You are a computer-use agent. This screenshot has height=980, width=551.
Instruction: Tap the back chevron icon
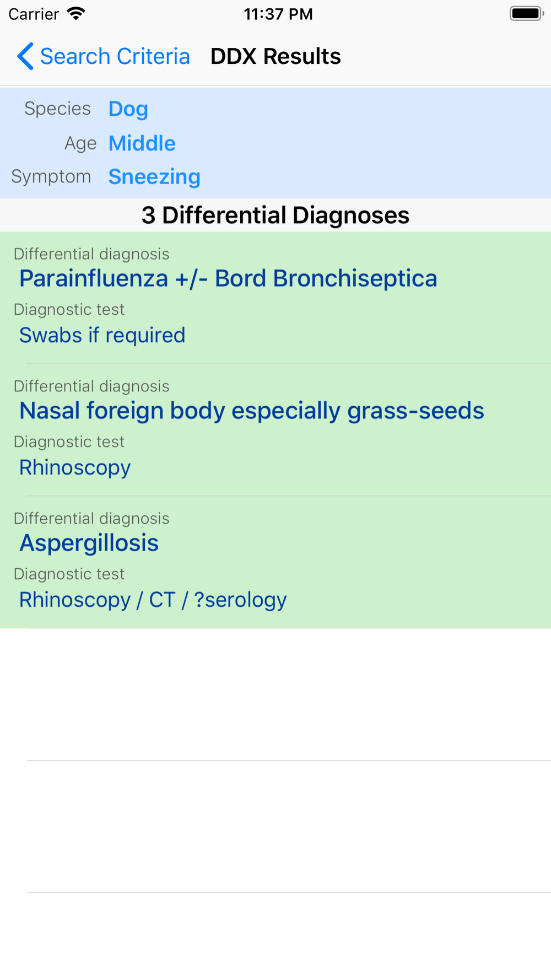point(25,56)
